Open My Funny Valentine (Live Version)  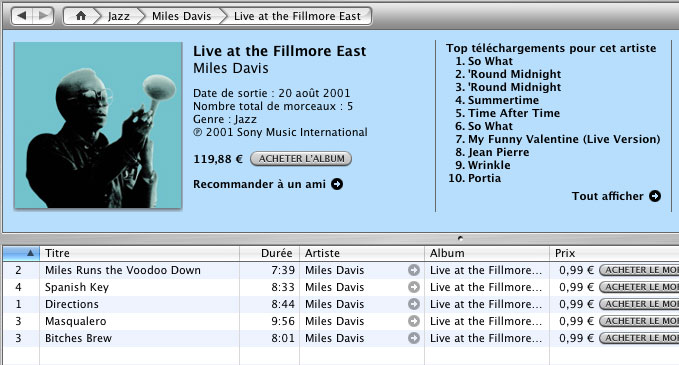(x=564, y=139)
